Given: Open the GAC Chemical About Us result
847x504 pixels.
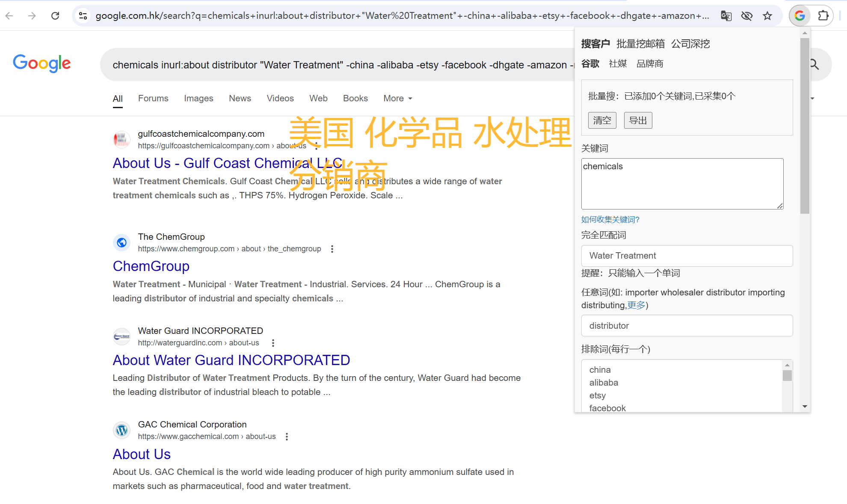Looking at the screenshot, I should (142, 454).
